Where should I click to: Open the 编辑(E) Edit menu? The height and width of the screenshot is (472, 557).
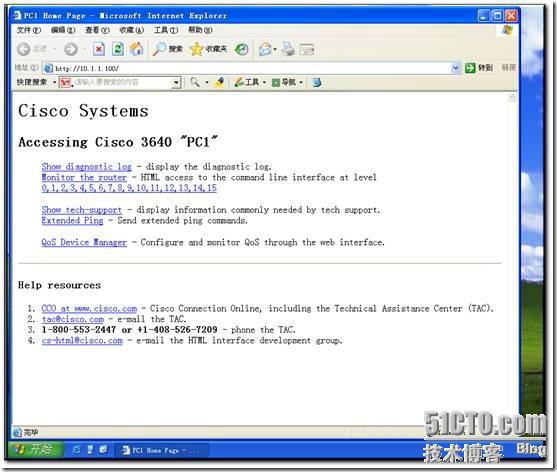[x=63, y=30]
